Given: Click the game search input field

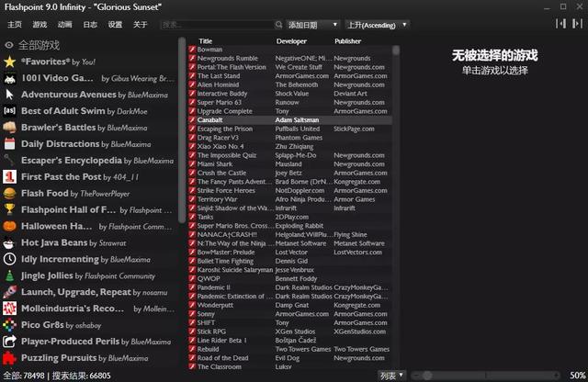Looking at the screenshot, I should coord(218,25).
